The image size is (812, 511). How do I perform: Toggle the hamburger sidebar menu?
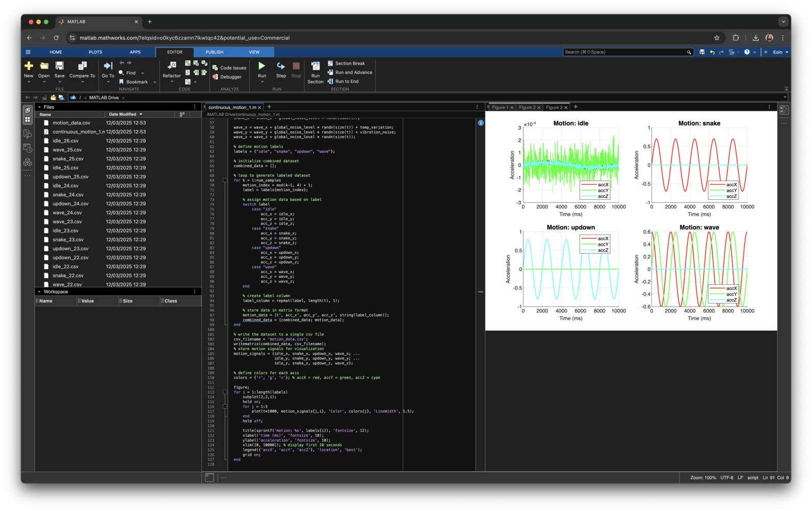tap(28, 52)
